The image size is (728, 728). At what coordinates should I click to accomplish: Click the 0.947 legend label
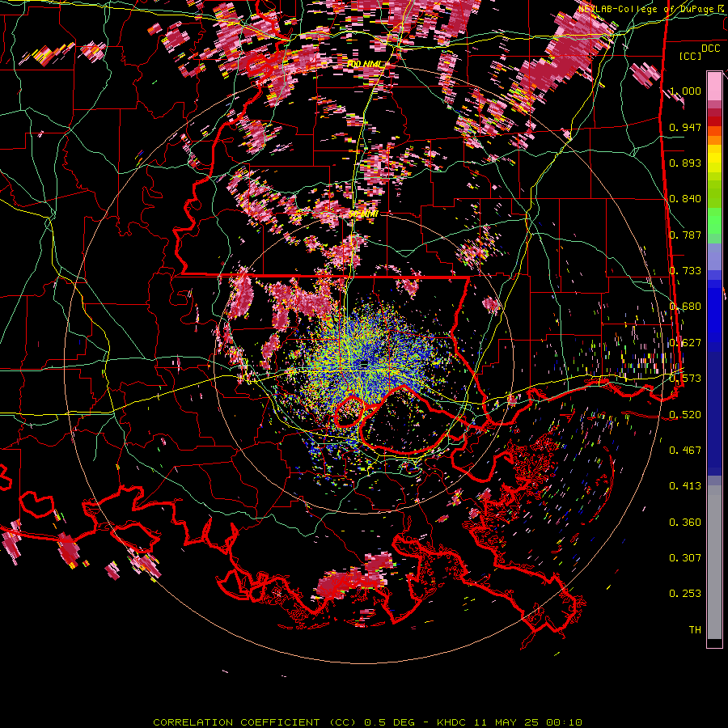tap(685, 127)
